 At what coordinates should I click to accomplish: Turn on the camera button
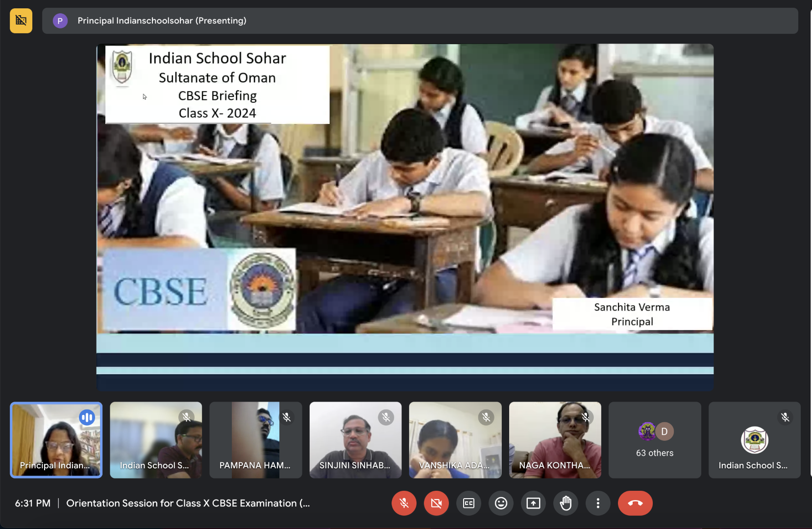pyautogui.click(x=436, y=503)
